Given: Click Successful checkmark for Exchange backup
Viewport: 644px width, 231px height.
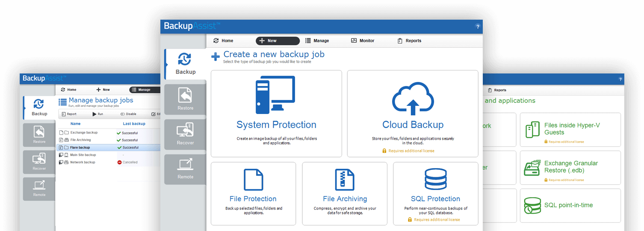Looking at the screenshot, I should 119,133.
